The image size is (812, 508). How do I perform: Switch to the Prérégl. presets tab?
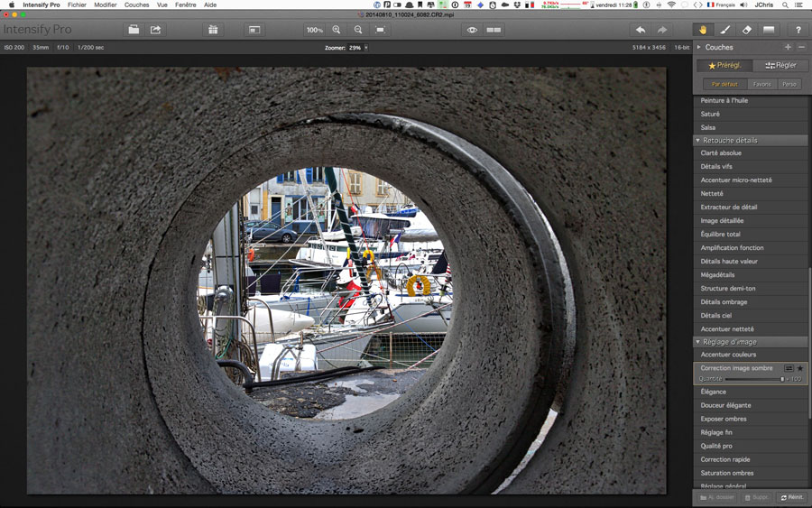(725, 65)
